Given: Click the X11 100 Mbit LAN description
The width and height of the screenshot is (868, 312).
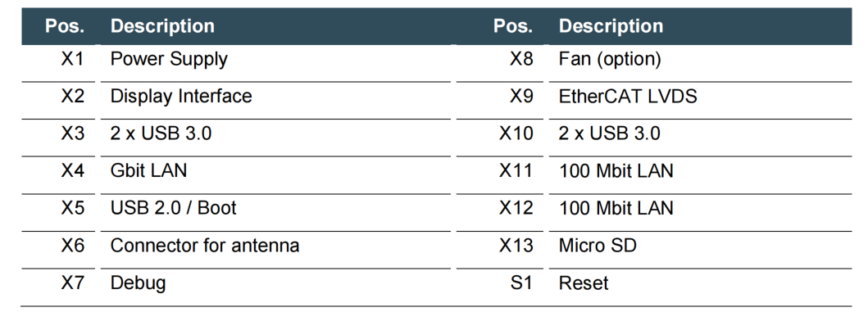Looking at the screenshot, I should [x=616, y=170].
